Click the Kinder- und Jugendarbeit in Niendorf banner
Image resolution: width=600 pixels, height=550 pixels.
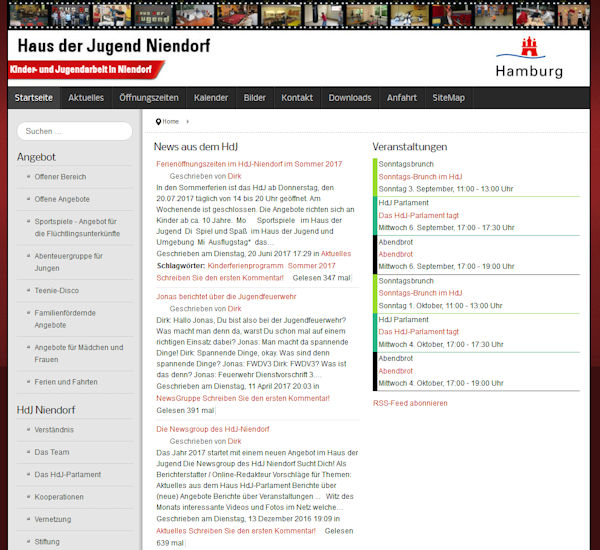click(x=85, y=70)
